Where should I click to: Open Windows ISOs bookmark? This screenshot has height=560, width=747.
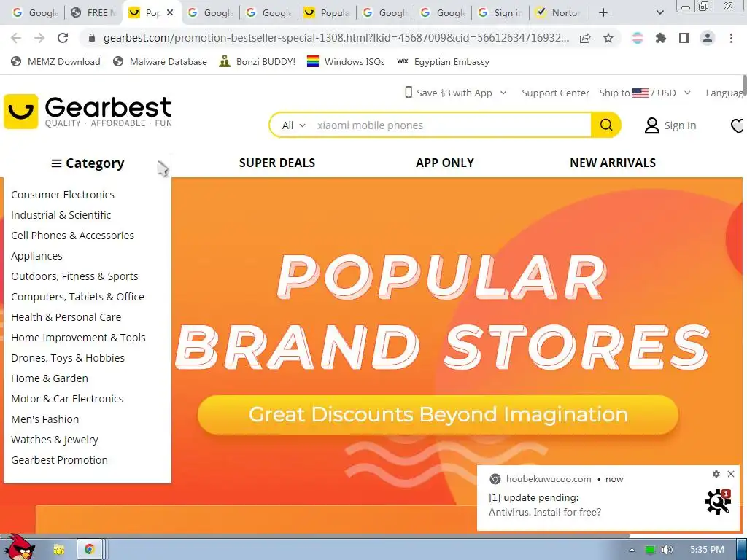click(346, 61)
